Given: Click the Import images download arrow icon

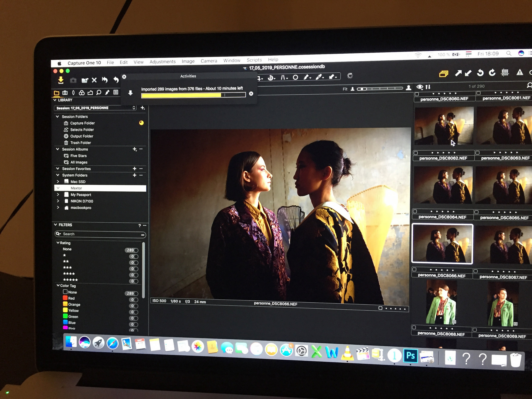Looking at the screenshot, I should (61, 80).
